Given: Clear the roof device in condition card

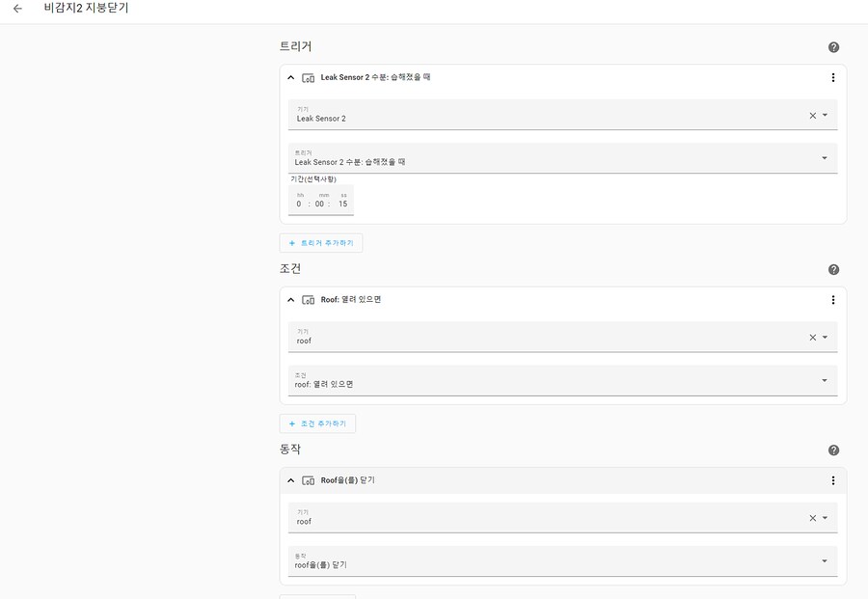Looking at the screenshot, I should coord(812,338).
